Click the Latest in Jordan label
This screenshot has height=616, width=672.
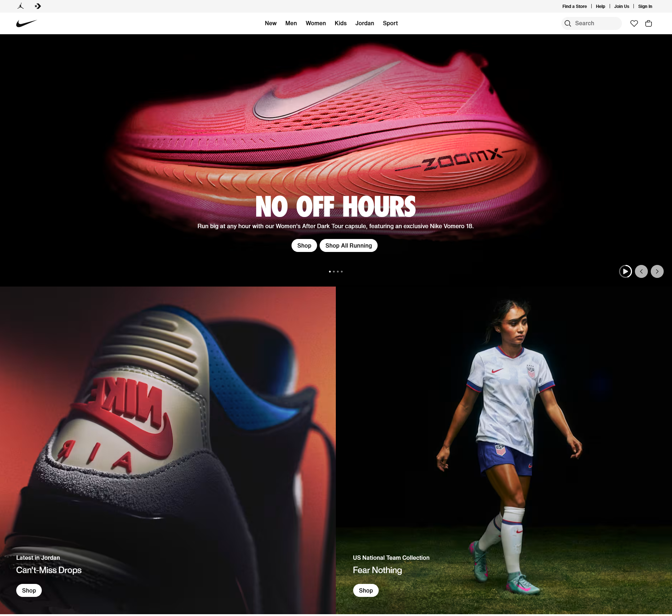pos(38,558)
